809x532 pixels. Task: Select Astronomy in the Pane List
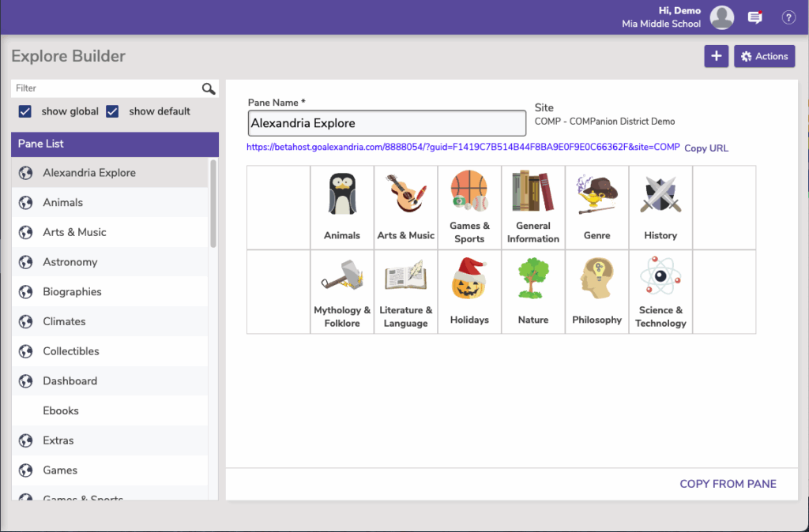(x=70, y=262)
